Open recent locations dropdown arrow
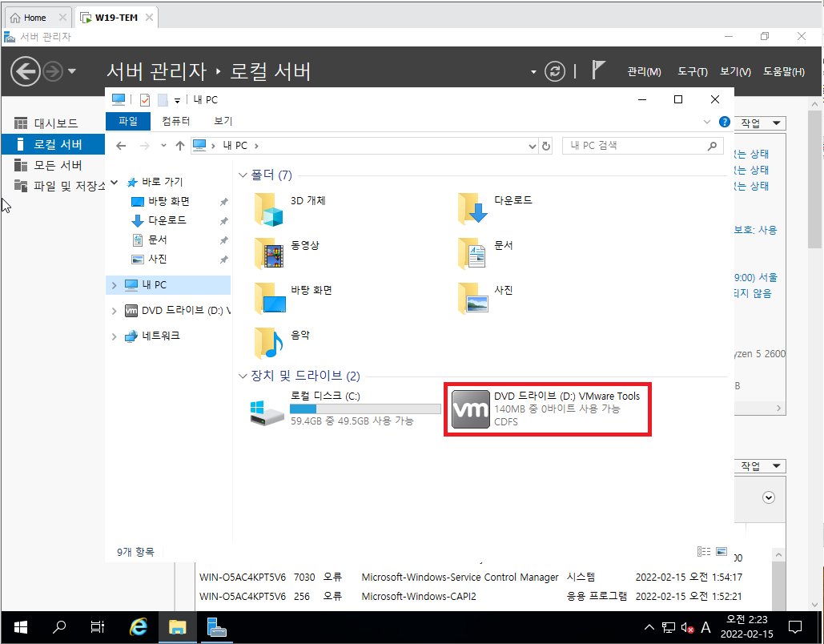Viewport: 824px width, 644px height. click(x=163, y=146)
